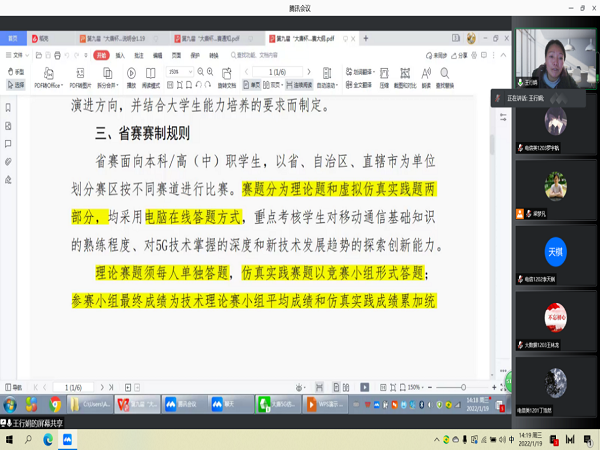The height and width of the screenshot is (450, 600).
Task: Select the 天祺 participant avatar
Action: pos(555,252)
